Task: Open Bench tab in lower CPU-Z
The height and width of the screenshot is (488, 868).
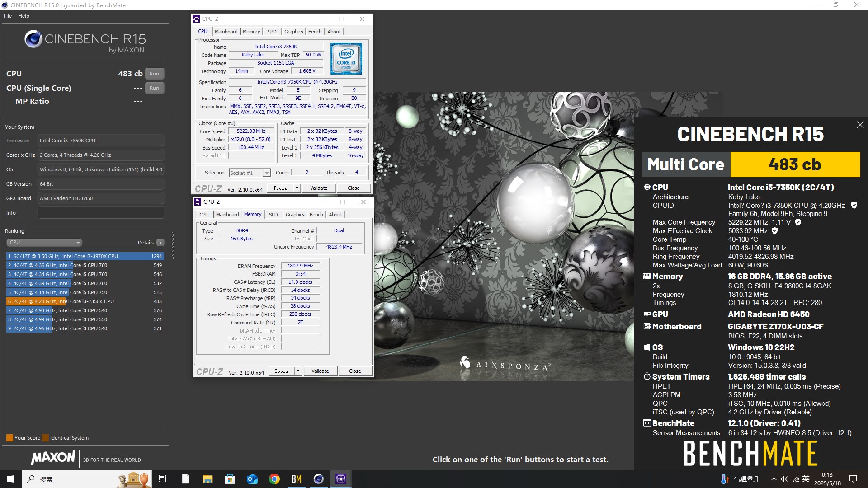Action: coord(316,215)
